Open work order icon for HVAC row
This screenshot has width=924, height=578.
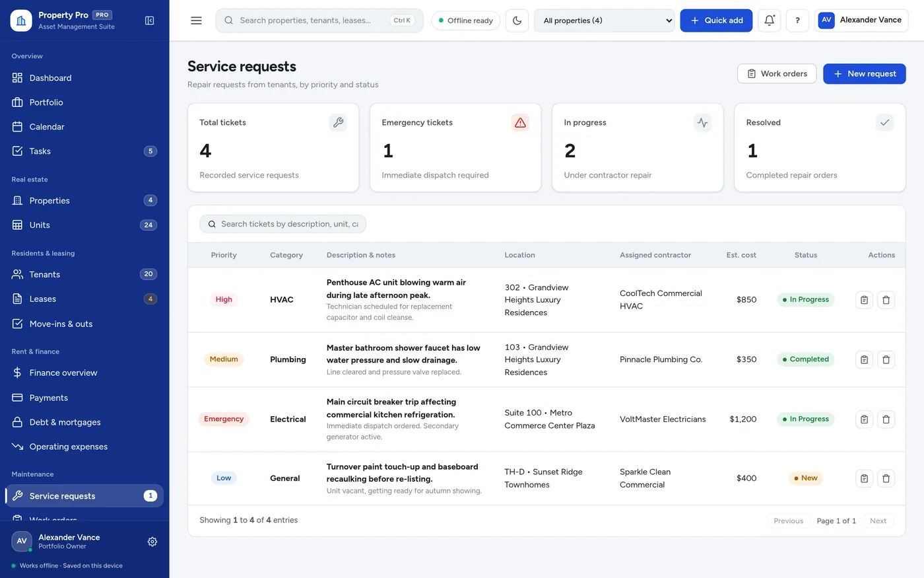[864, 300]
